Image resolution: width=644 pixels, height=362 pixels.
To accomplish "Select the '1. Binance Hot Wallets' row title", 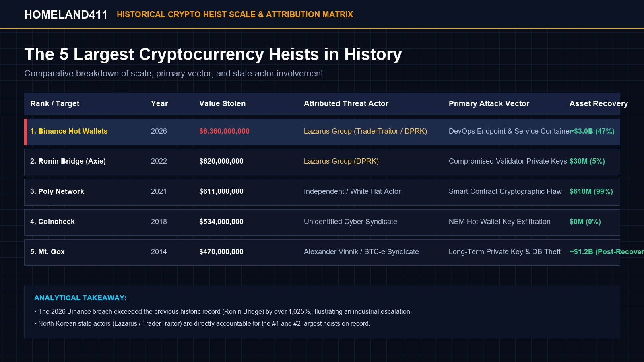I will (x=69, y=131).
